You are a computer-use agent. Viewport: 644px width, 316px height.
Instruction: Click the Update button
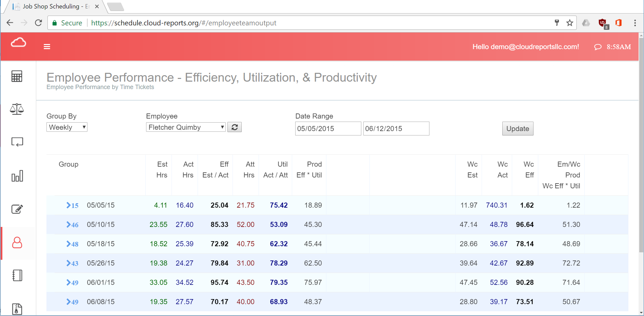518,129
